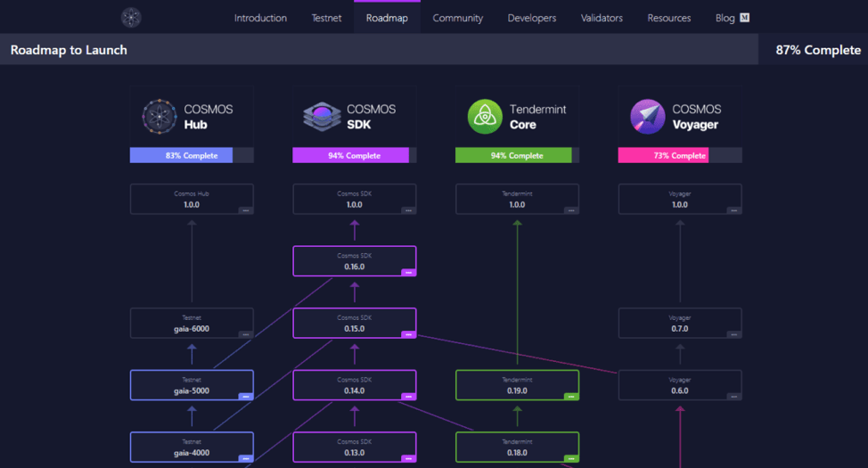Click the gaia-4000 version text
Image resolution: width=868 pixels, height=468 pixels.
coord(192,453)
